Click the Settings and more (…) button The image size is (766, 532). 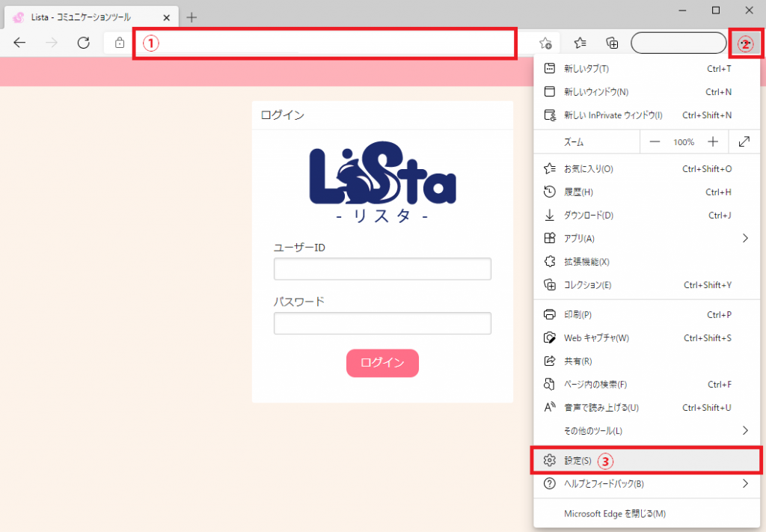coord(746,44)
